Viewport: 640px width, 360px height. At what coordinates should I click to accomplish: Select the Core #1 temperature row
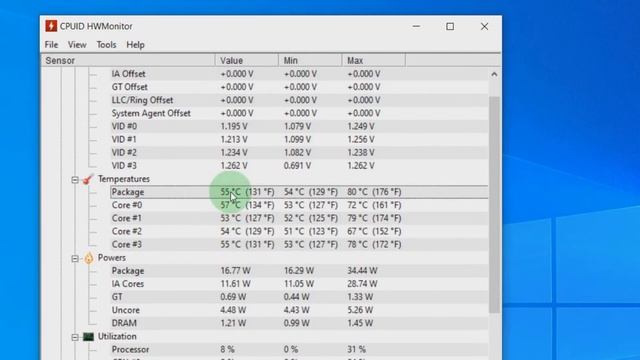(x=299, y=218)
